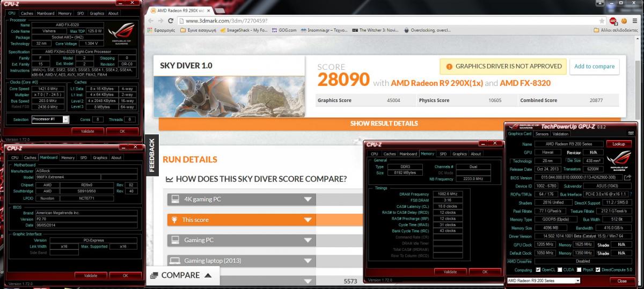Open GPU-Z graphics card selector dropdown
Image resolution: width=644 pixels, height=289 pixels.
point(543,280)
